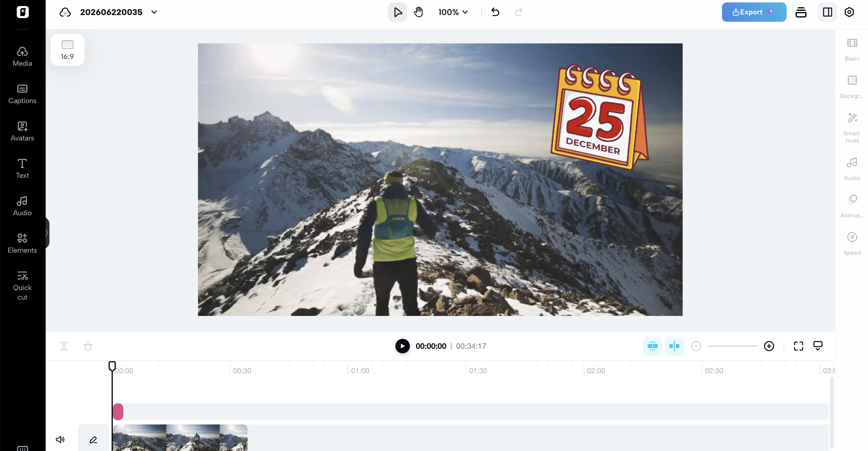The width and height of the screenshot is (868, 451).
Task: Open the Media panel
Action: click(x=22, y=56)
